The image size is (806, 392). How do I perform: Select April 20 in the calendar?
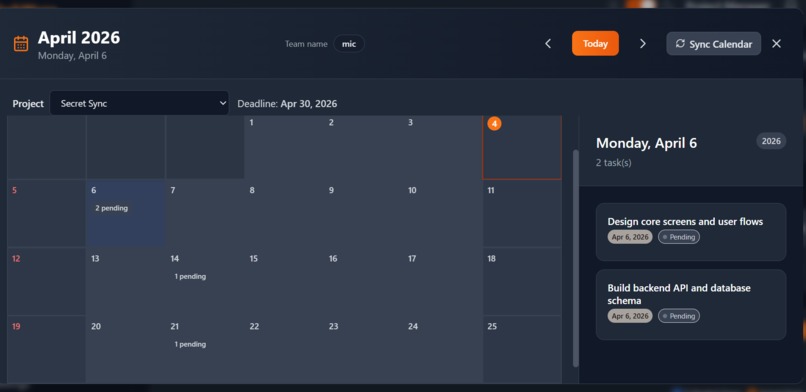tap(125, 349)
